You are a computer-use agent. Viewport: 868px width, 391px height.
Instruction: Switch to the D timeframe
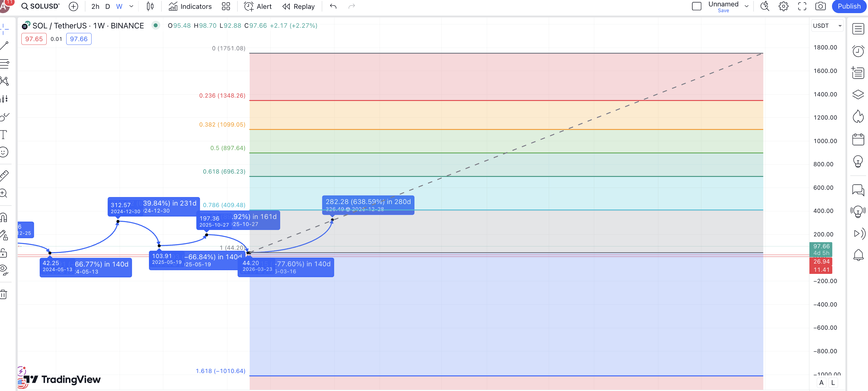107,6
